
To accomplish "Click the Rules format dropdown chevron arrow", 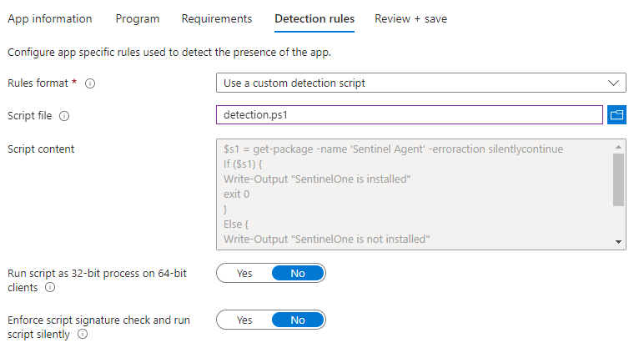I will click(614, 83).
